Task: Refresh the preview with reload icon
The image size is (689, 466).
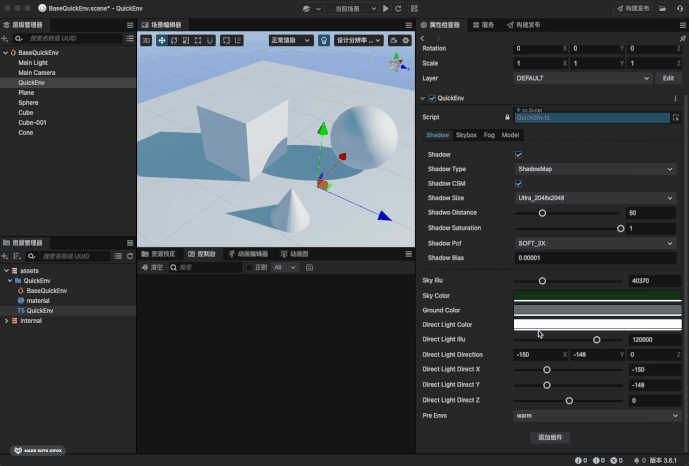Action: 398,8
